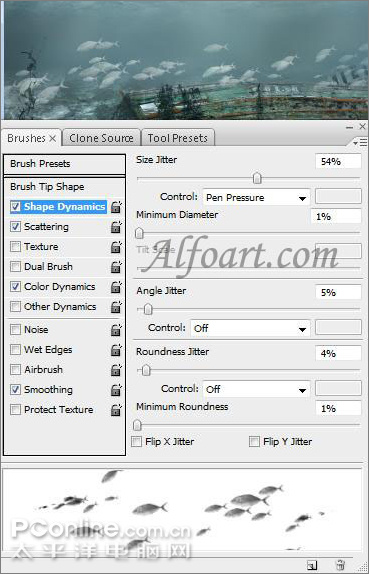The height and width of the screenshot is (574, 369).
Task: Switch to the Tool Presets tab
Action: [178, 138]
